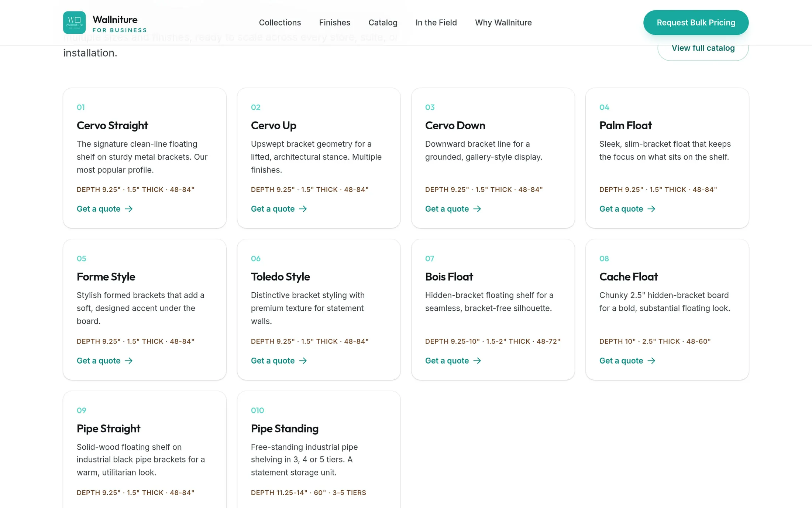Click the Wallniture logo icon
This screenshot has width=812, height=508.
(74, 23)
